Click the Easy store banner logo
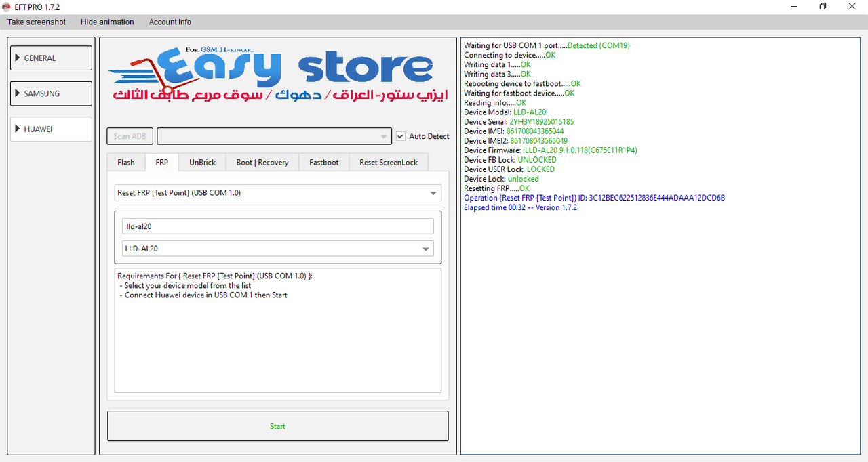Viewport: 868px width, 462px height. (278, 75)
